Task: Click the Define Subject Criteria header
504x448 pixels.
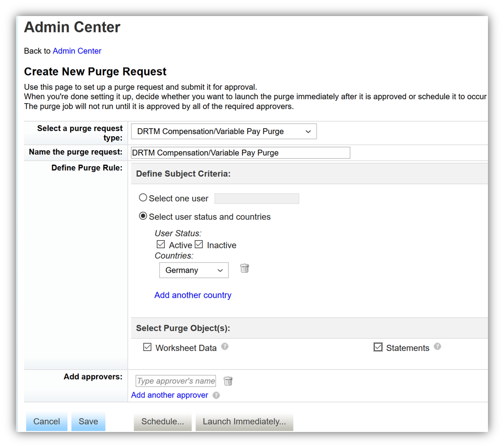Action: pos(183,174)
